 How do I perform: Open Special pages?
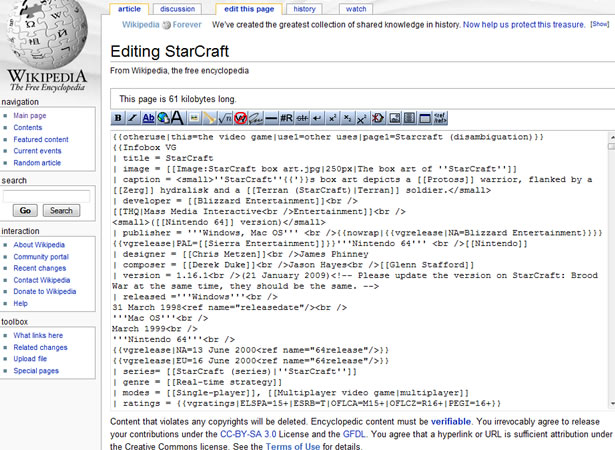pos(36,371)
